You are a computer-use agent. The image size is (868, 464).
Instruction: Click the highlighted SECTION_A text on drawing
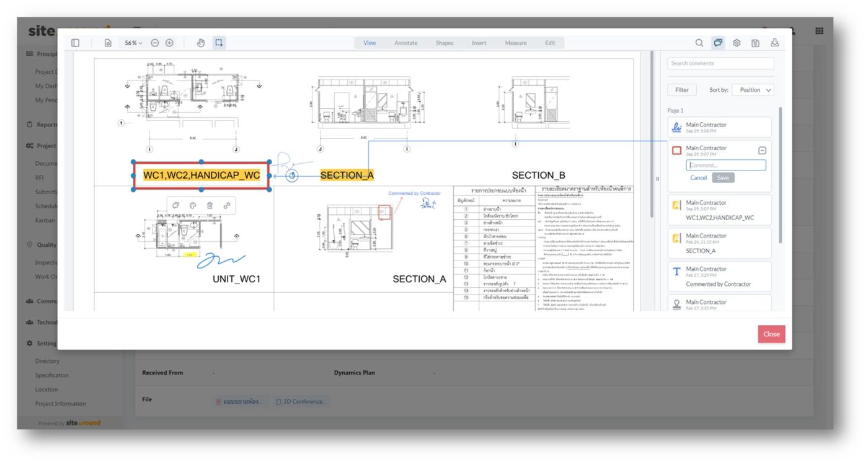[x=347, y=176]
